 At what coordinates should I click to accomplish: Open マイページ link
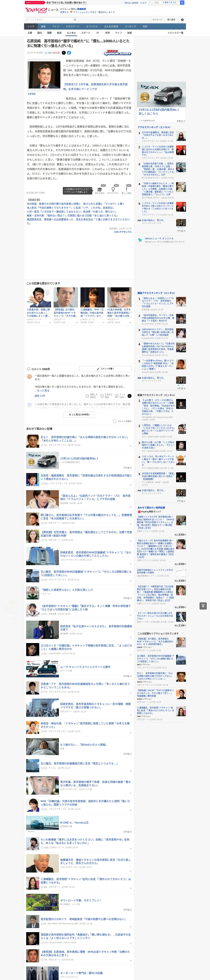[157, 20]
